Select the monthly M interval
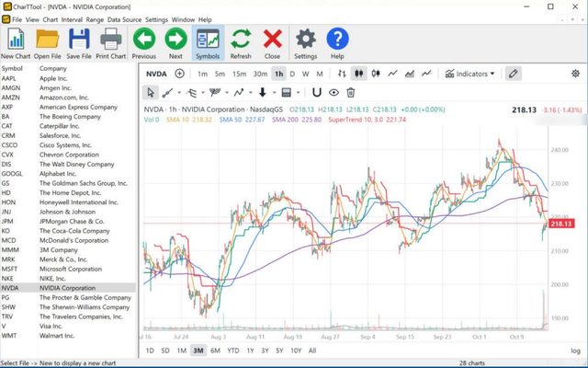Image resolution: width=588 pixels, height=368 pixels. (x=320, y=74)
